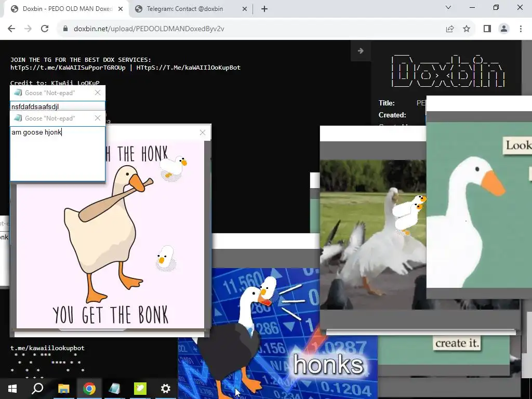The image size is (532, 399).
Task: Click the JOIN THE TG FOR THE BEST DOX SERVICES text
Action: click(81, 60)
